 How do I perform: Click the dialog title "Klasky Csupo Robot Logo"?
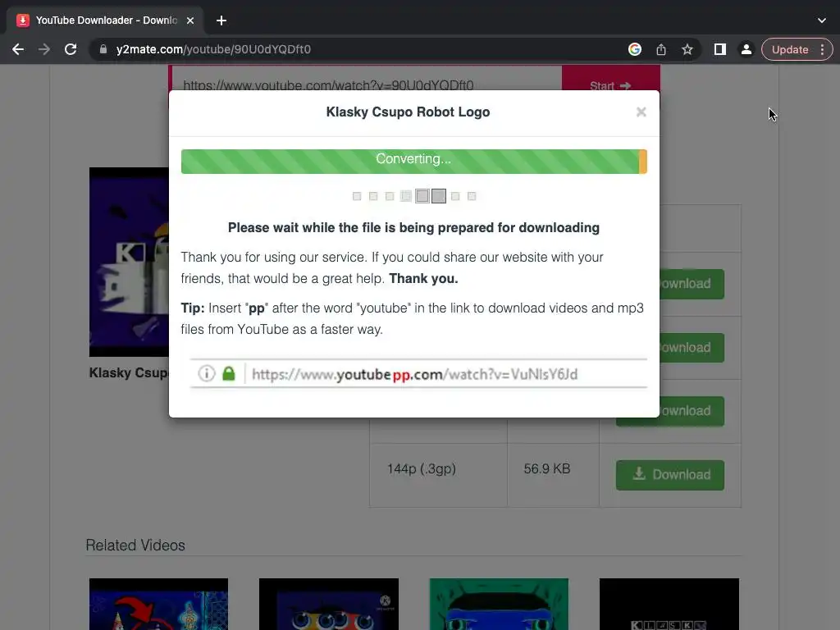pos(408,112)
